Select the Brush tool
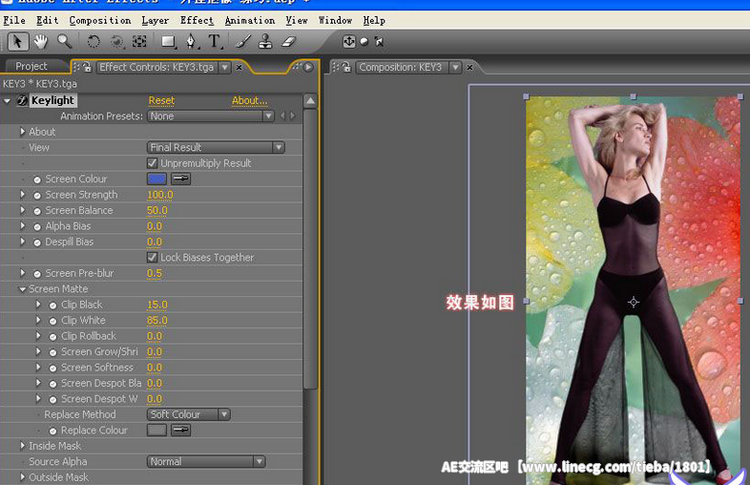 [243, 42]
